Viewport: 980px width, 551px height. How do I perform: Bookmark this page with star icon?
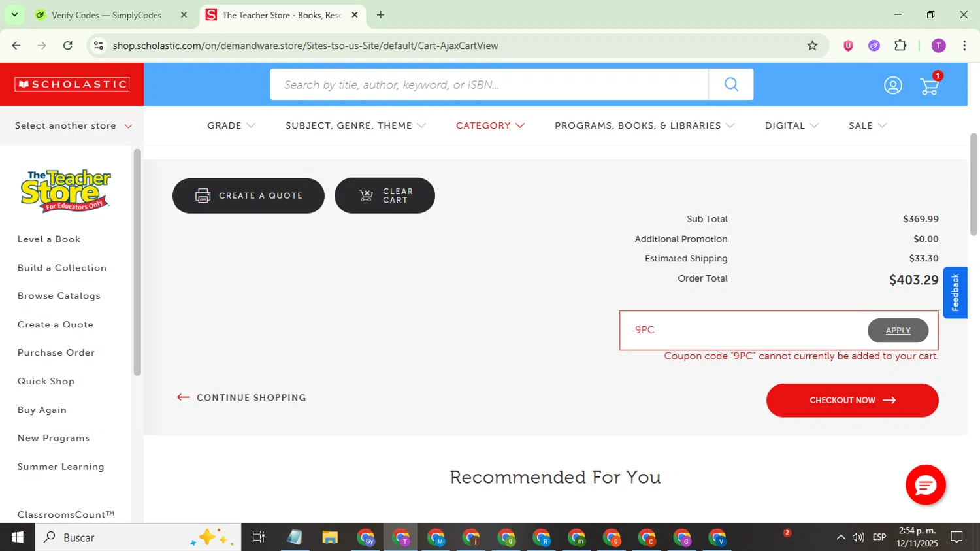pyautogui.click(x=812, y=46)
